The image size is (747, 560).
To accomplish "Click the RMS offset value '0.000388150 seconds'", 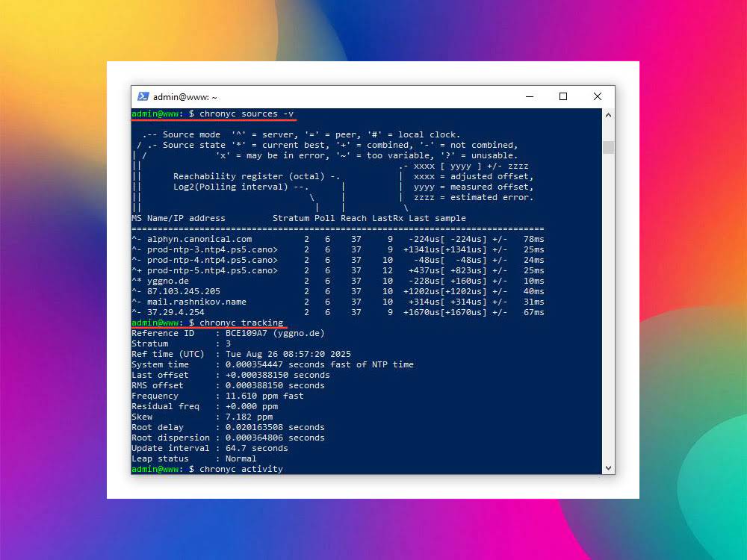I will (x=275, y=386).
